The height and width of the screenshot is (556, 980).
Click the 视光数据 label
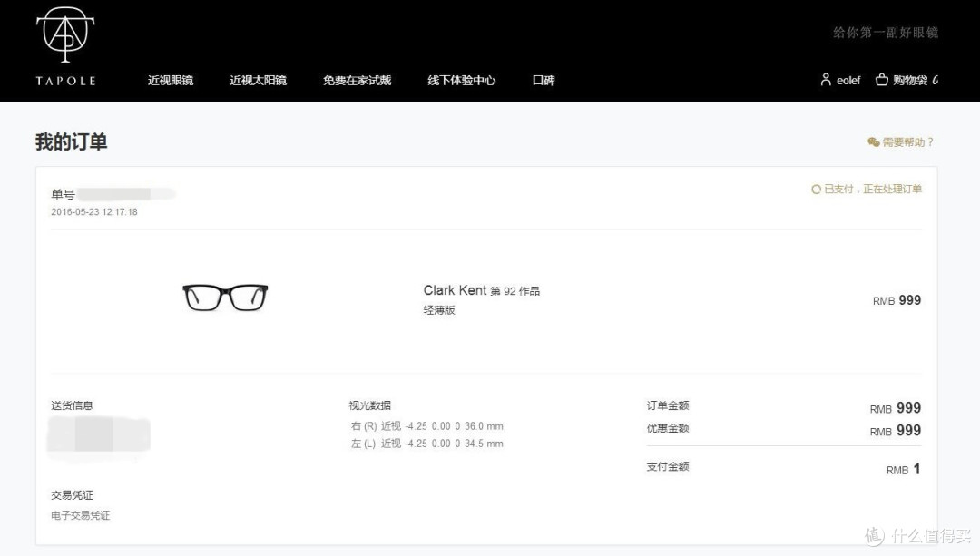370,405
